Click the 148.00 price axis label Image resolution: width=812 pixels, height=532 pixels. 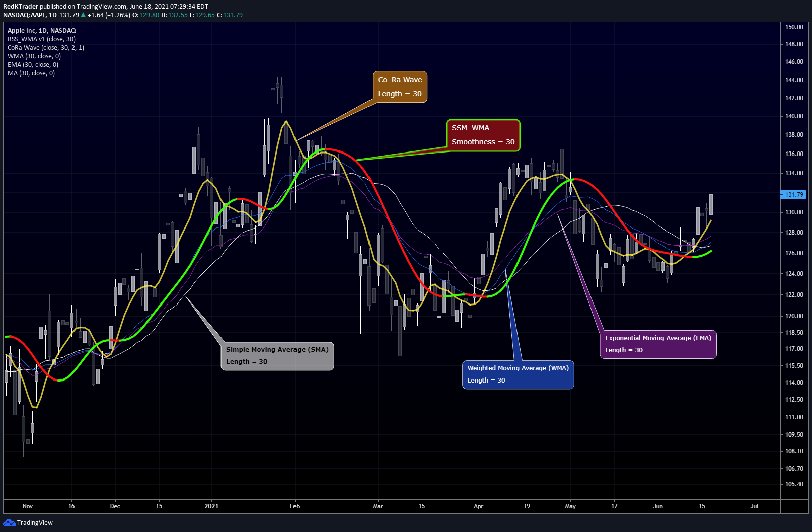pyautogui.click(x=794, y=44)
